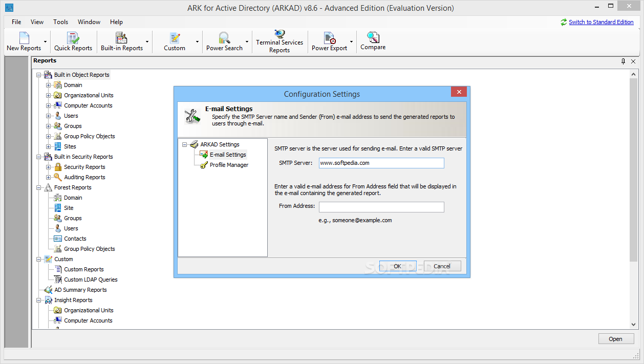Click the Organizational Units icon under Built in Object Reports

tap(58, 95)
